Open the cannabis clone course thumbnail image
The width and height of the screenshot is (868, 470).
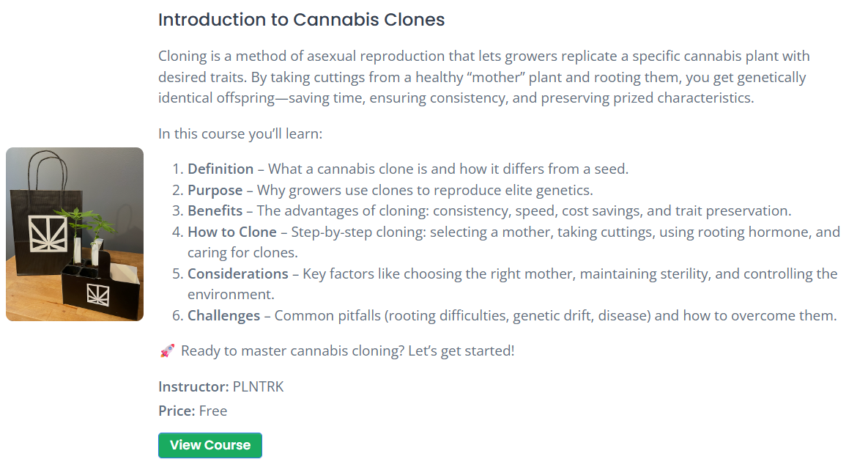click(x=75, y=234)
